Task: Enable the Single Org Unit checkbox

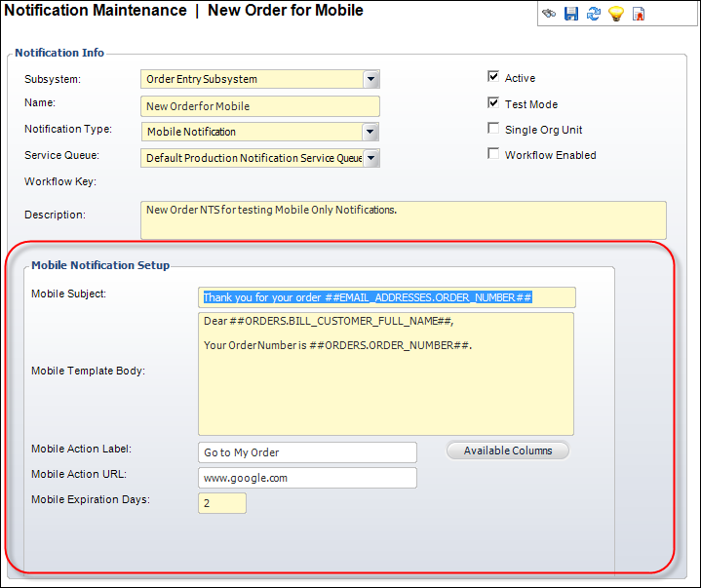Action: pyautogui.click(x=493, y=129)
